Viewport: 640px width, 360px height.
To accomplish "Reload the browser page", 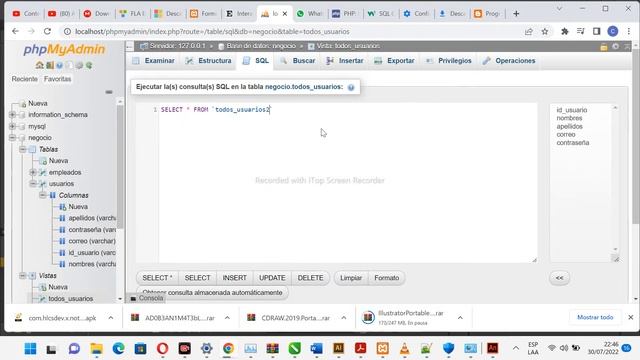I will click(x=47, y=31).
